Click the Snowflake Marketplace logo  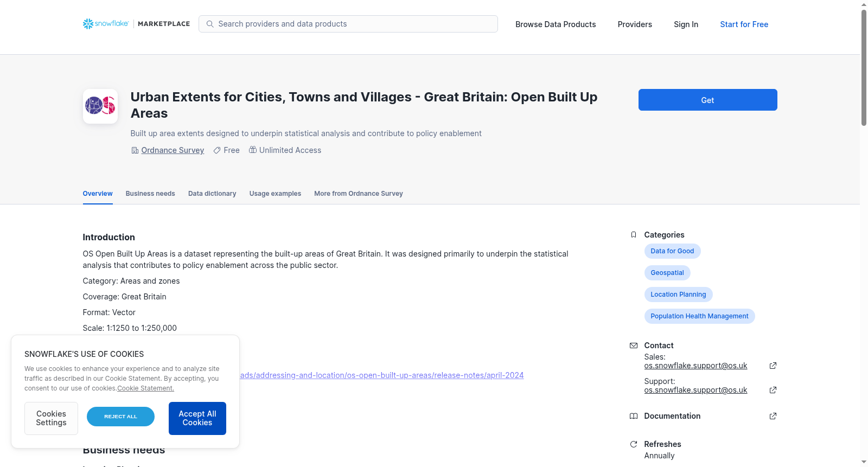(x=136, y=24)
